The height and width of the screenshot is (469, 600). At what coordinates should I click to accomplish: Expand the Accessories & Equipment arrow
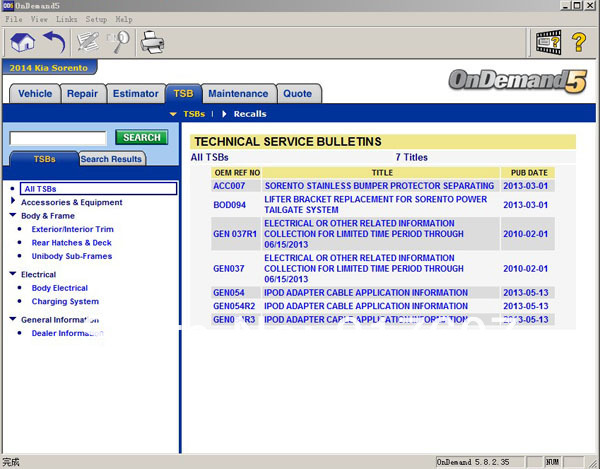coord(13,200)
